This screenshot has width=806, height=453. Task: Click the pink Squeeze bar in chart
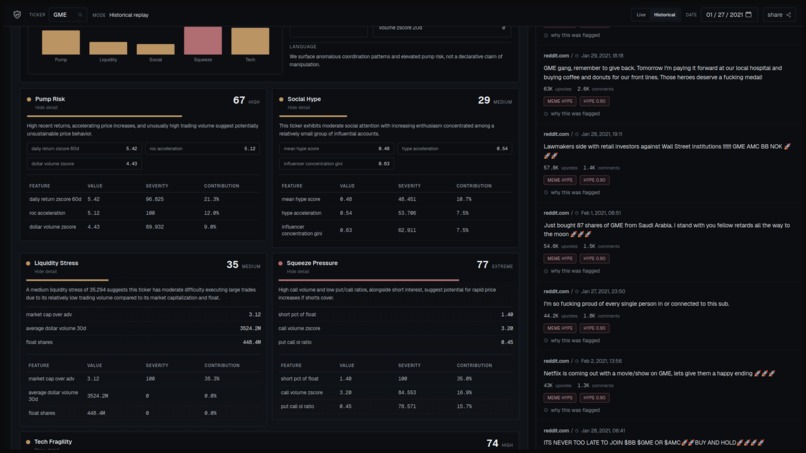coord(203,41)
